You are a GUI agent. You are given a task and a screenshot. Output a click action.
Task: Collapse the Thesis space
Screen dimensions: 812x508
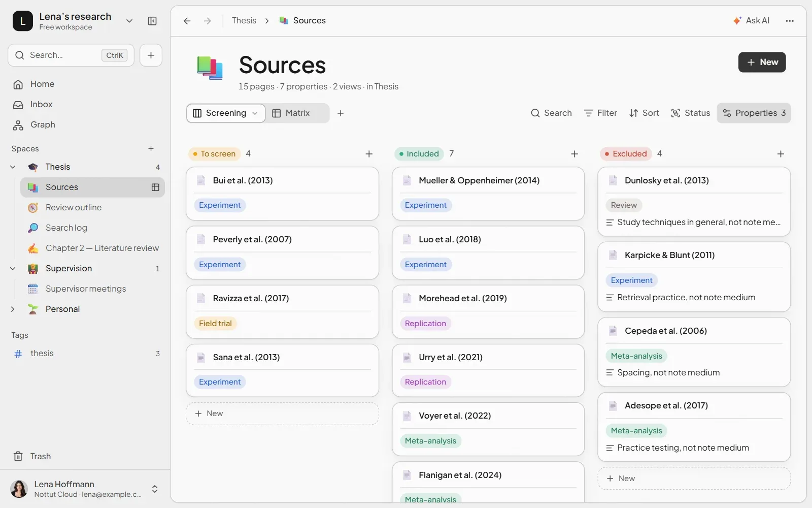pyautogui.click(x=13, y=167)
